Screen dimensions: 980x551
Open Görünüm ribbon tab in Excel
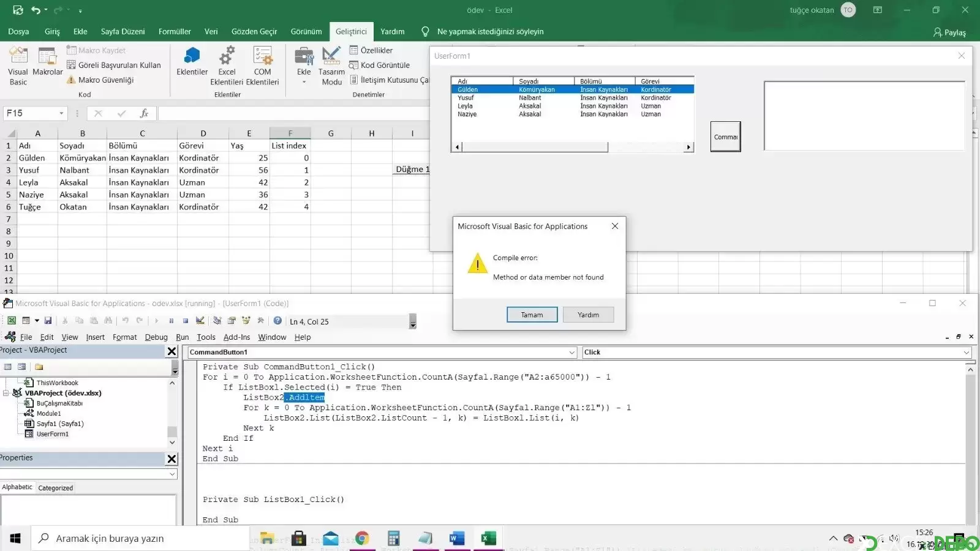(306, 32)
